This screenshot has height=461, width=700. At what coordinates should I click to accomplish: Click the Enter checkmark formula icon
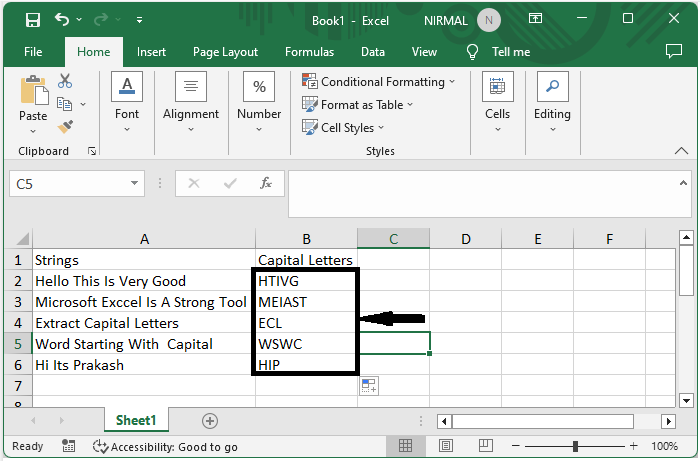(x=230, y=183)
